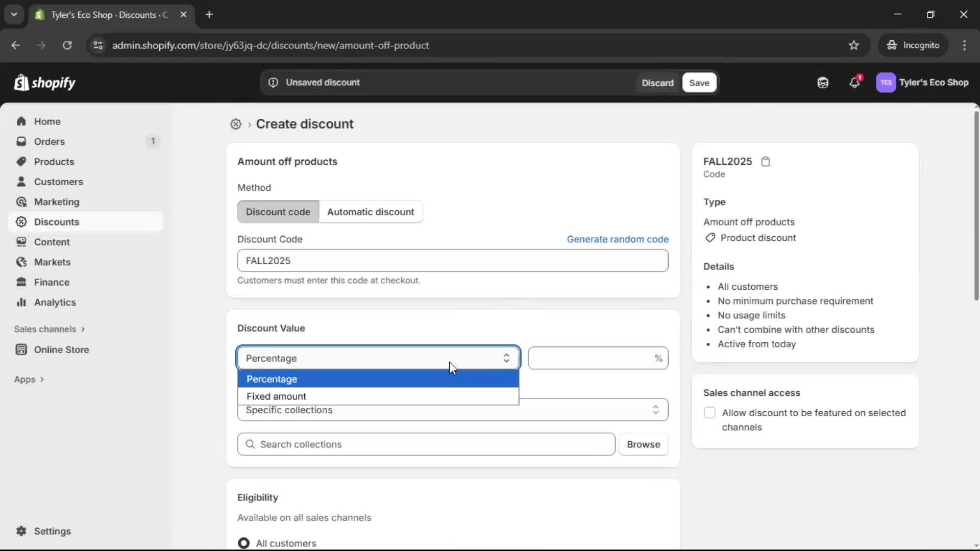Viewport: 980px width, 551px height.
Task: Open the Discounts section in sidebar
Action: [57, 222]
